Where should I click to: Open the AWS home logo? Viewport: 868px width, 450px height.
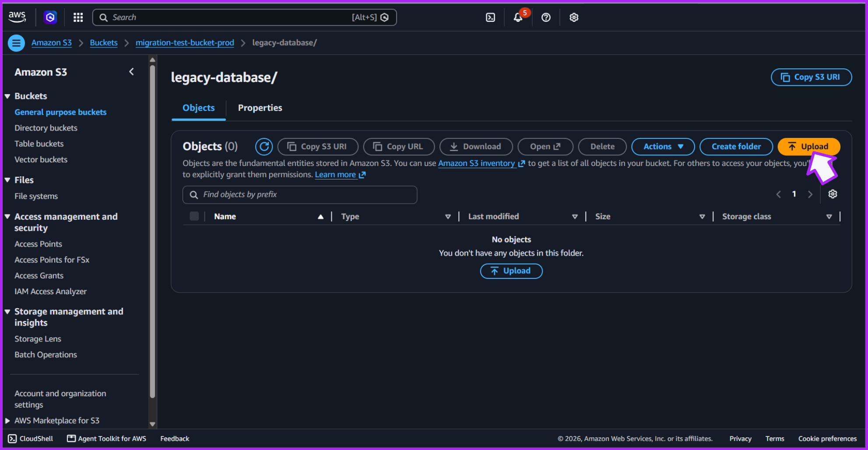point(17,17)
